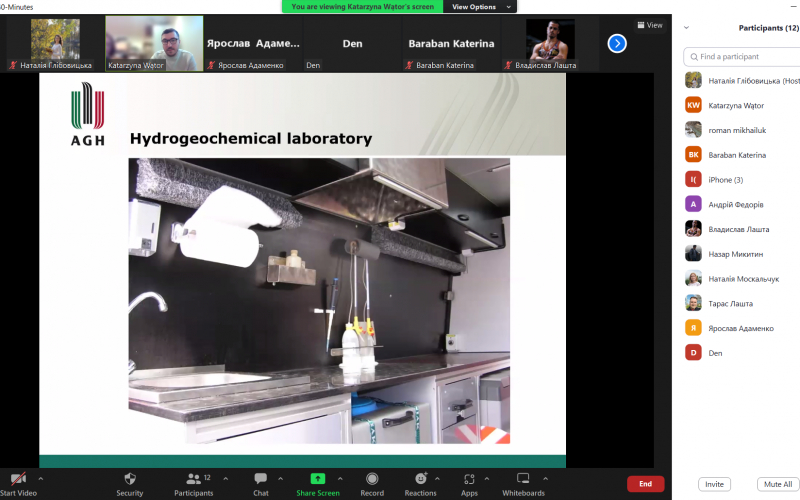Expand the Apps options arrow
This screenshot has width=800, height=500.
pos(486,479)
